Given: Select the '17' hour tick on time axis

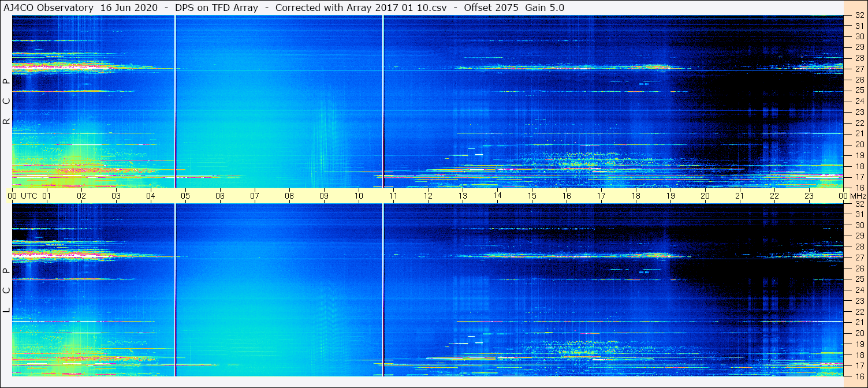Looking at the screenshot, I should coord(601,196).
